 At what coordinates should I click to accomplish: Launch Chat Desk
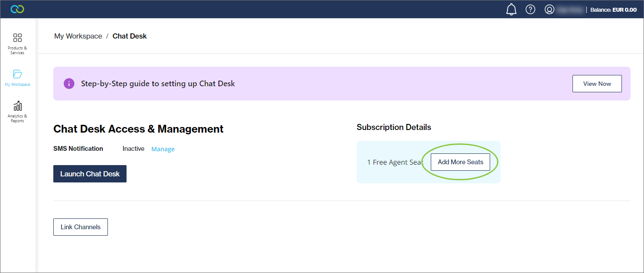90,174
